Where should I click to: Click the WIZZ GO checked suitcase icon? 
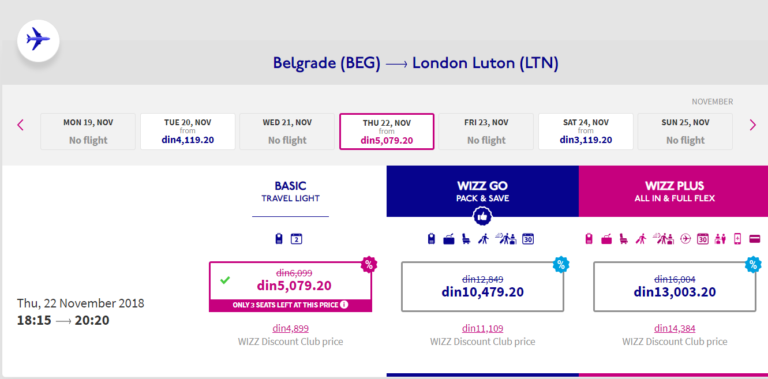tap(449, 239)
